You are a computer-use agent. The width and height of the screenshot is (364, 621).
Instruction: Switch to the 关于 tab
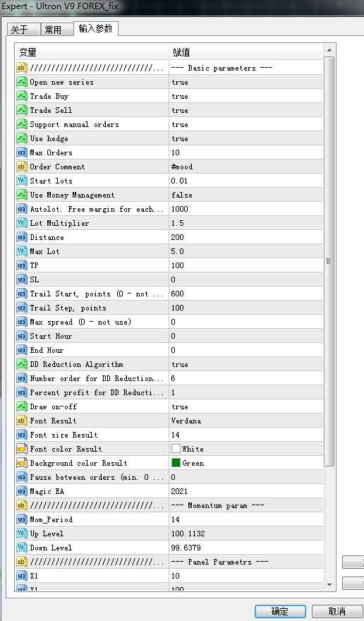[x=23, y=30]
